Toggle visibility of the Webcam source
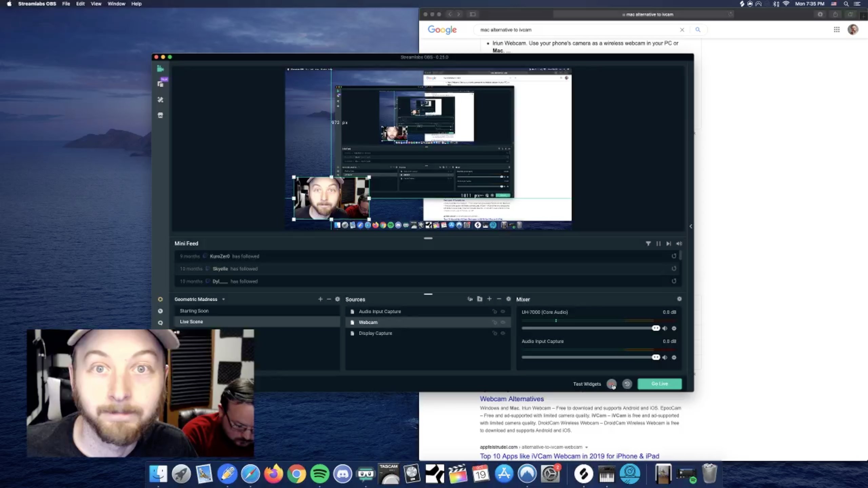 (x=503, y=322)
